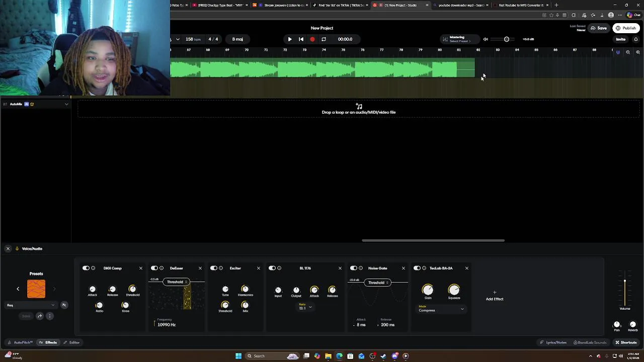Open the BandLab Sounds panel

click(590, 343)
